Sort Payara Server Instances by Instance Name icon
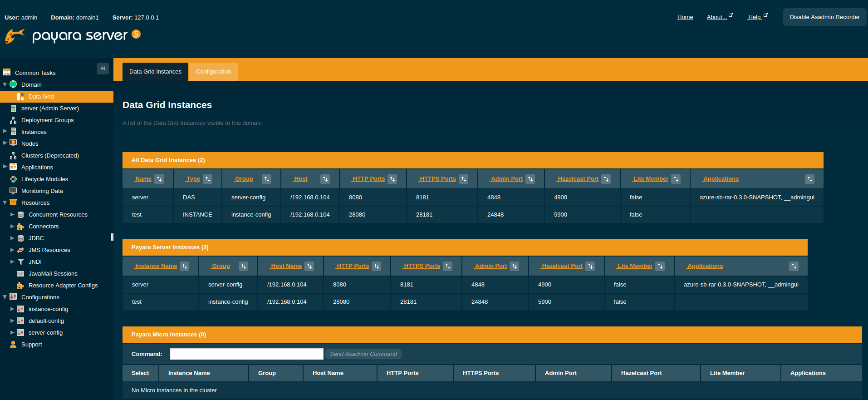Viewport: 868px width, 400px height. 185,266
